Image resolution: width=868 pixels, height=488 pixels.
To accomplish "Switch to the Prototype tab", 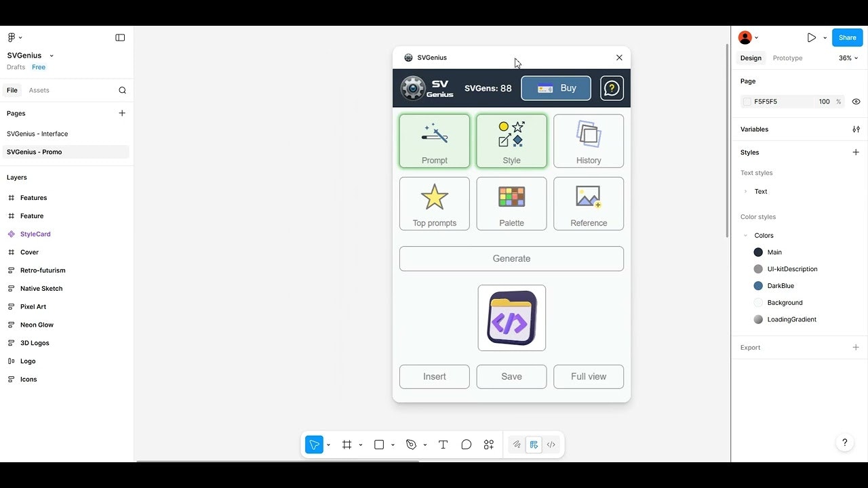I will pos(787,58).
